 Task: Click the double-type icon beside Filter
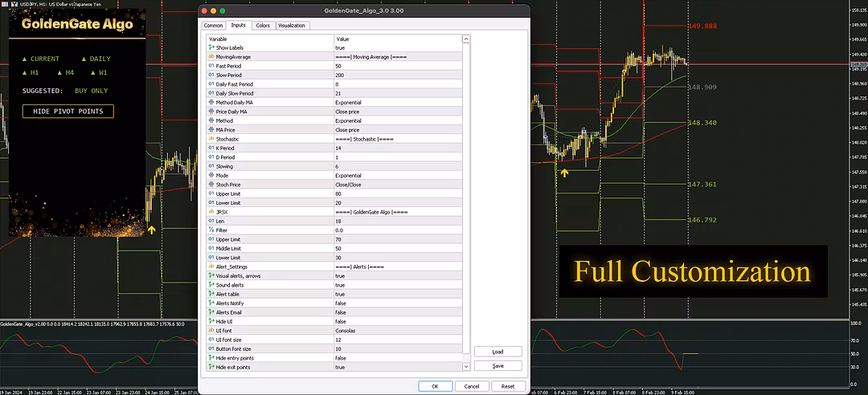[x=211, y=230]
